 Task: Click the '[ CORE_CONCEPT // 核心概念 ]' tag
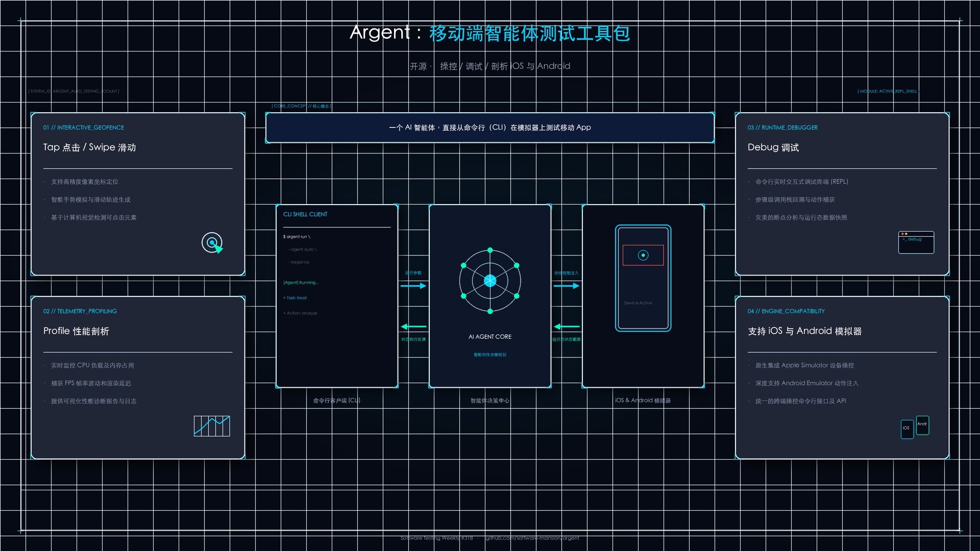(301, 106)
